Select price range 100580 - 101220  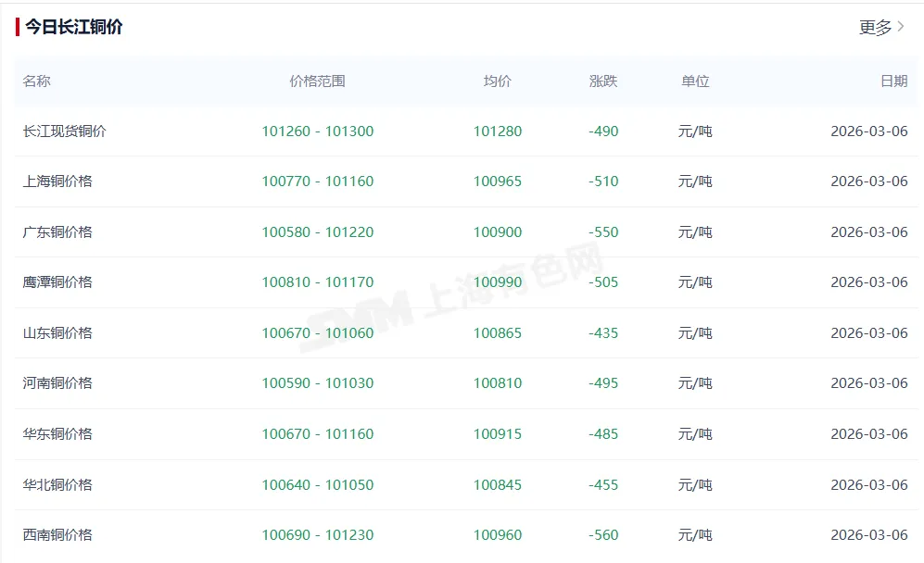(318, 232)
